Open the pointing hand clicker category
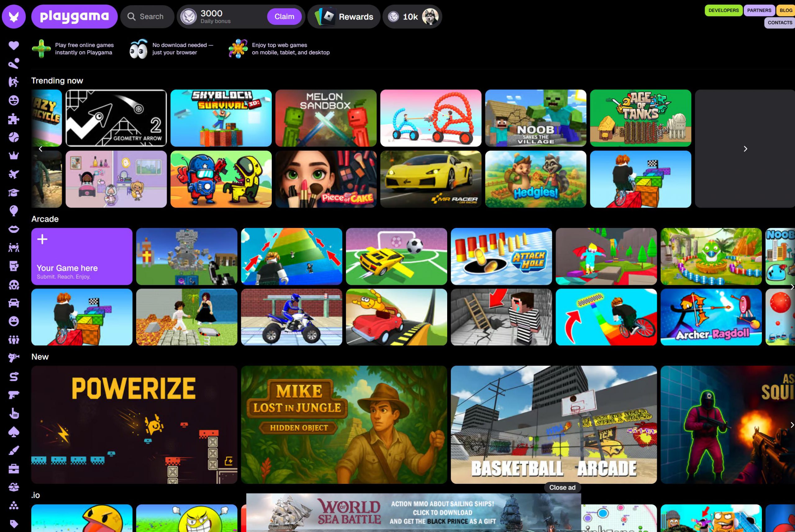Image resolution: width=795 pixels, height=532 pixels. click(14, 413)
